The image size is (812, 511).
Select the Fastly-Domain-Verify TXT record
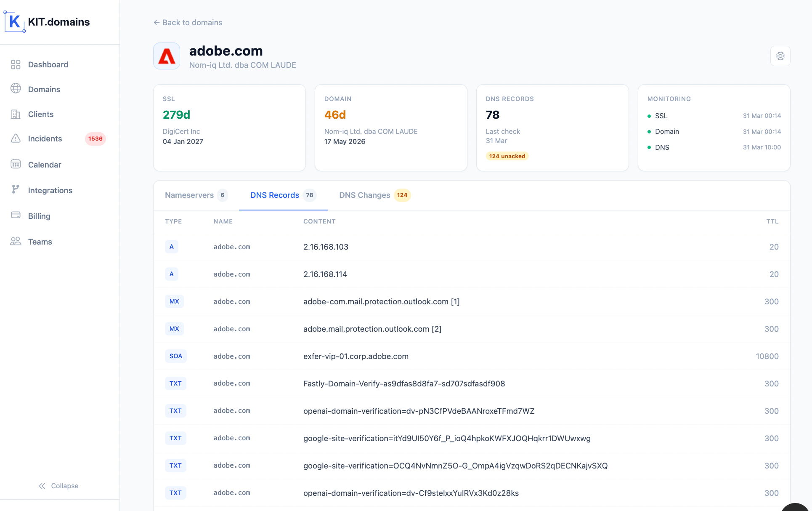coord(404,383)
